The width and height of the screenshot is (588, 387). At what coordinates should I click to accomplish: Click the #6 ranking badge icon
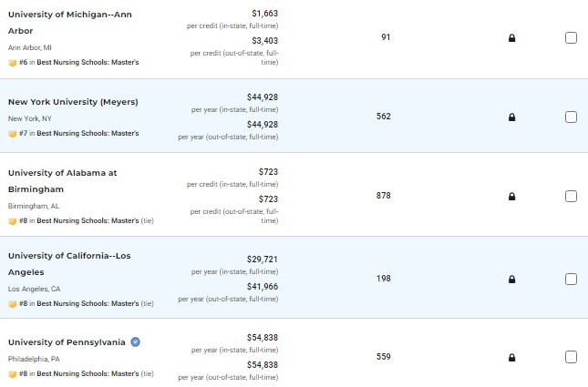pos(12,64)
